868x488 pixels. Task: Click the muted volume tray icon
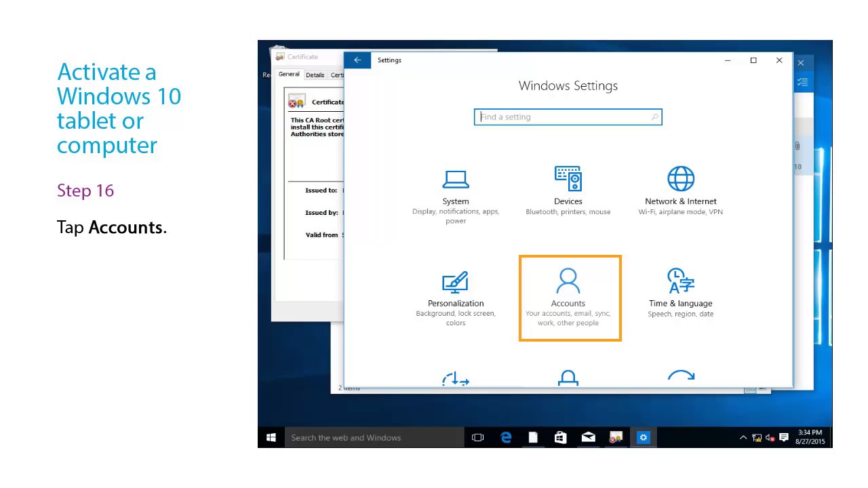[x=770, y=438]
